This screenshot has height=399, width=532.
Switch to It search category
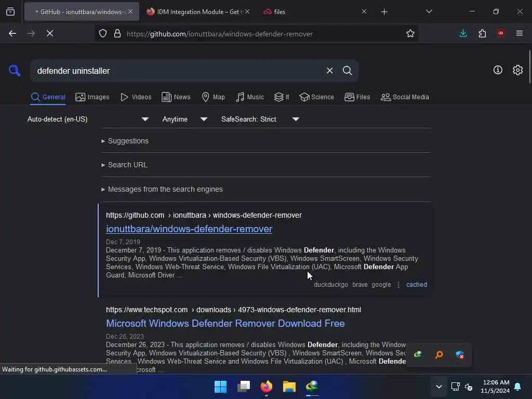281,97
